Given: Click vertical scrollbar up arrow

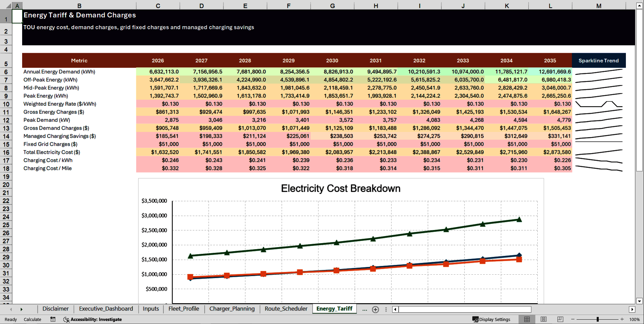Looking at the screenshot, I should pos(639,6).
